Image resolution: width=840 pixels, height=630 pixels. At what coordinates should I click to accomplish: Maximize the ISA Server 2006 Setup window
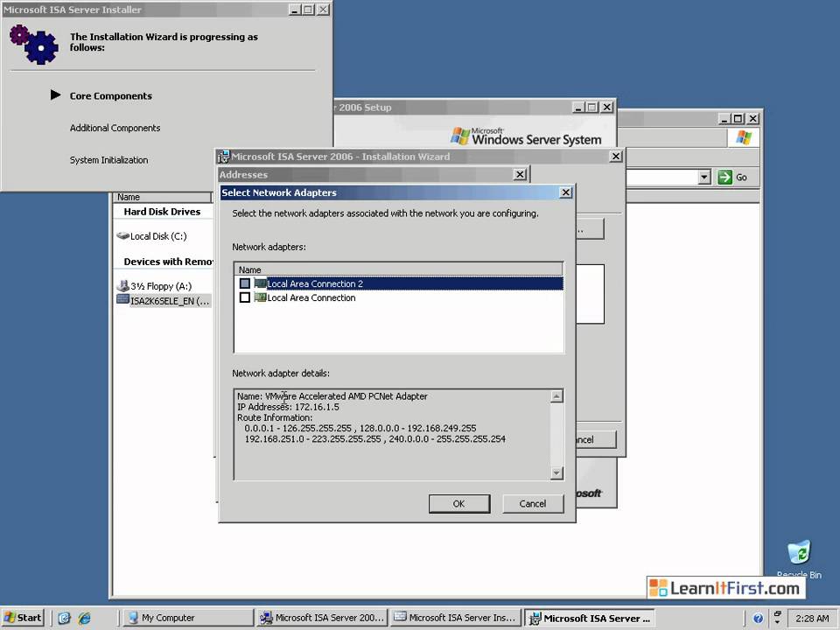tap(591, 107)
